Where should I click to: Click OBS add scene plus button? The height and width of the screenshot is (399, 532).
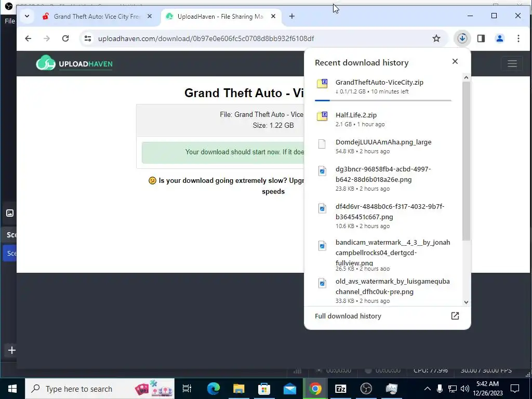coord(12,350)
